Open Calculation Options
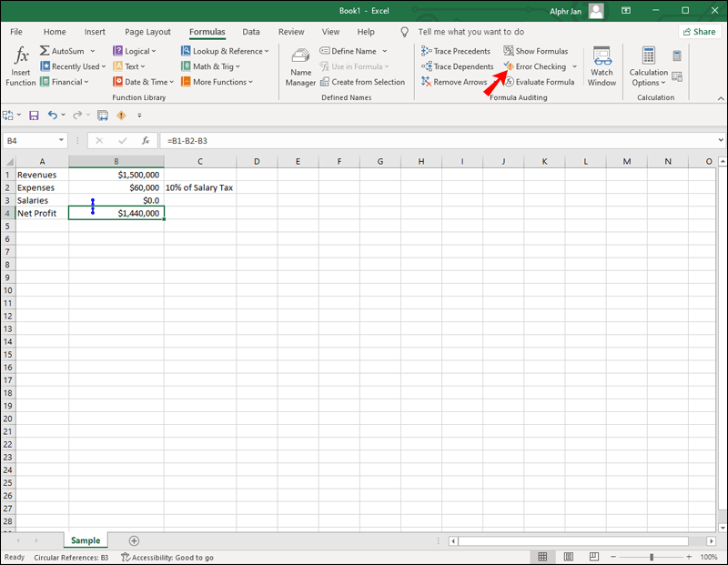728x565 pixels. coord(648,66)
